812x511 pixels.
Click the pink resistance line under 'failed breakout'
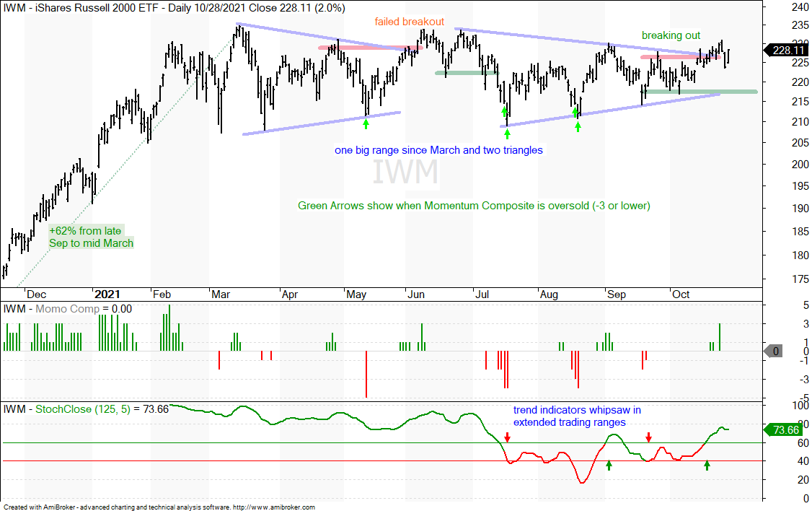(371, 48)
